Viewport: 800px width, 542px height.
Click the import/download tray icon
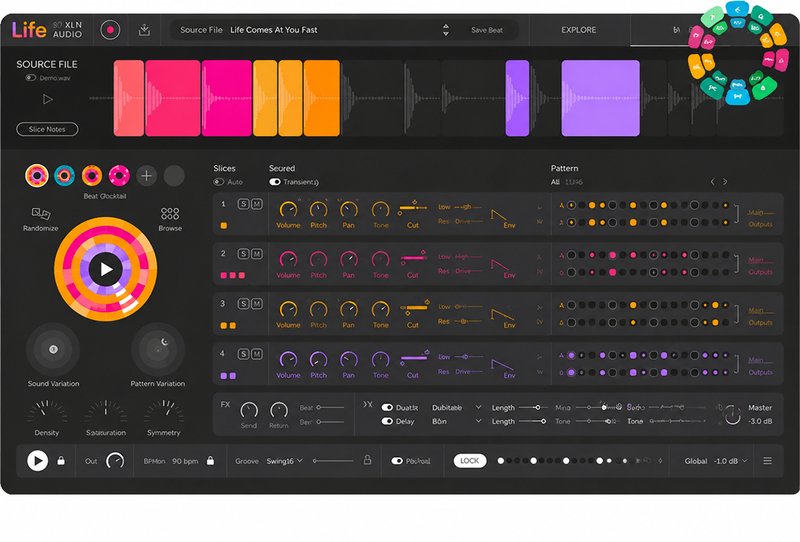pos(144,30)
